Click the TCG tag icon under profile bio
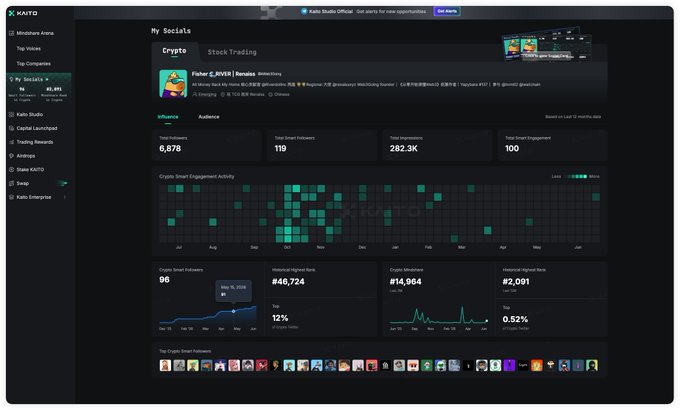This screenshot has height=410, width=680. click(x=223, y=94)
